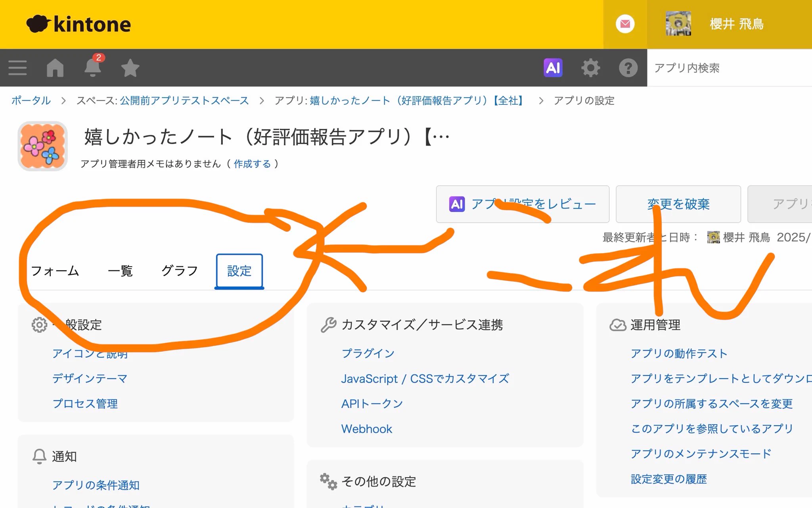Click the 変更を破棄 button
Viewport: 812px width, 508px height.
(x=678, y=204)
